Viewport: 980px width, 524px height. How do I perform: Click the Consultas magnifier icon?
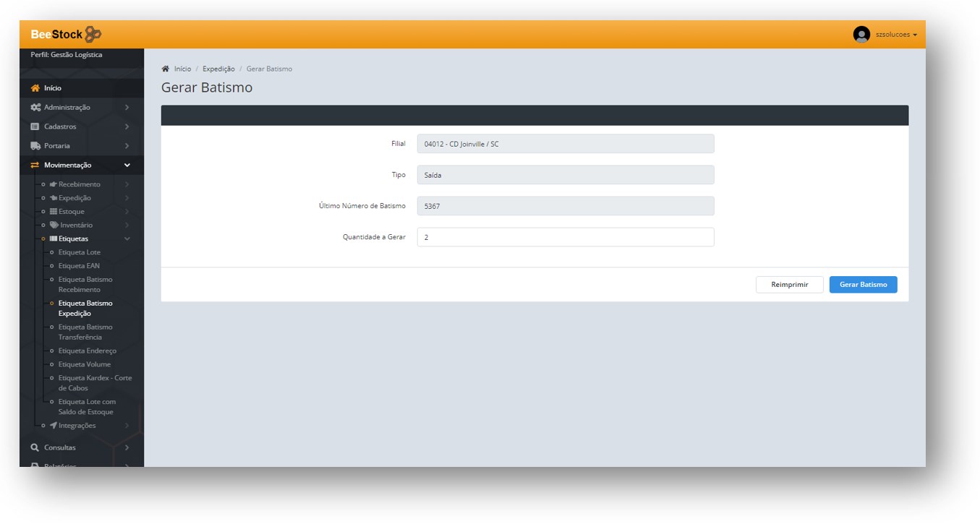click(x=35, y=447)
